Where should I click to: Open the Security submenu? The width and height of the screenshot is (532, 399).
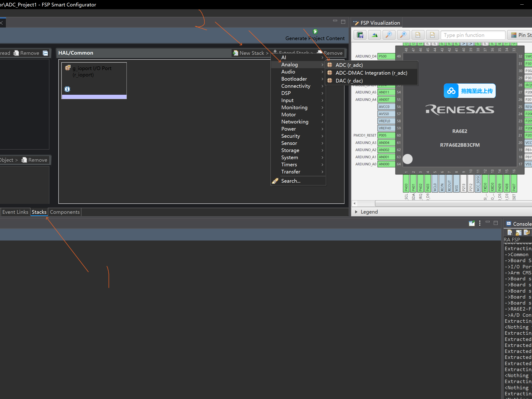pos(298,136)
